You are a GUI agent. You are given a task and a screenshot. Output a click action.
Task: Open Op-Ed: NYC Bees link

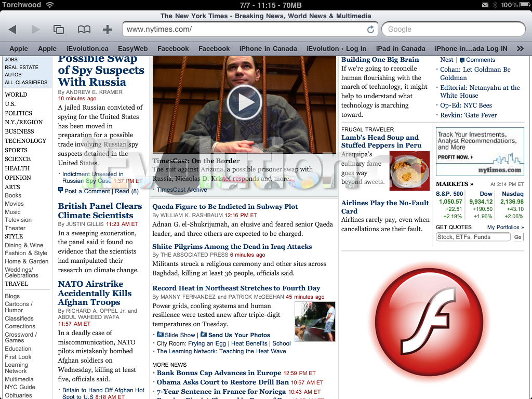pyautogui.click(x=466, y=105)
